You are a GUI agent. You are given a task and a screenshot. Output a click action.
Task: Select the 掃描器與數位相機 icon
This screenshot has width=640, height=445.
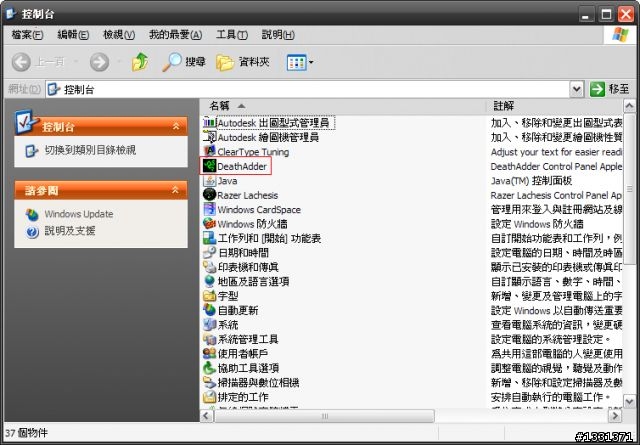(x=209, y=383)
